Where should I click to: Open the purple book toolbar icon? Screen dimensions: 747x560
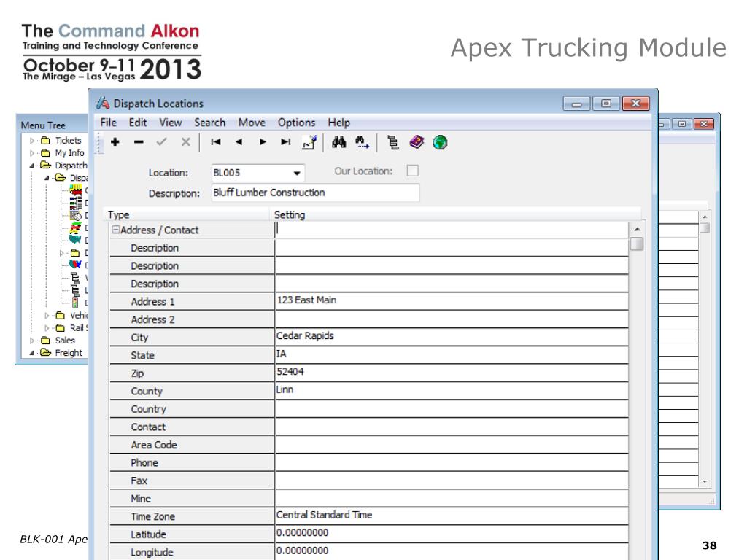(417, 142)
